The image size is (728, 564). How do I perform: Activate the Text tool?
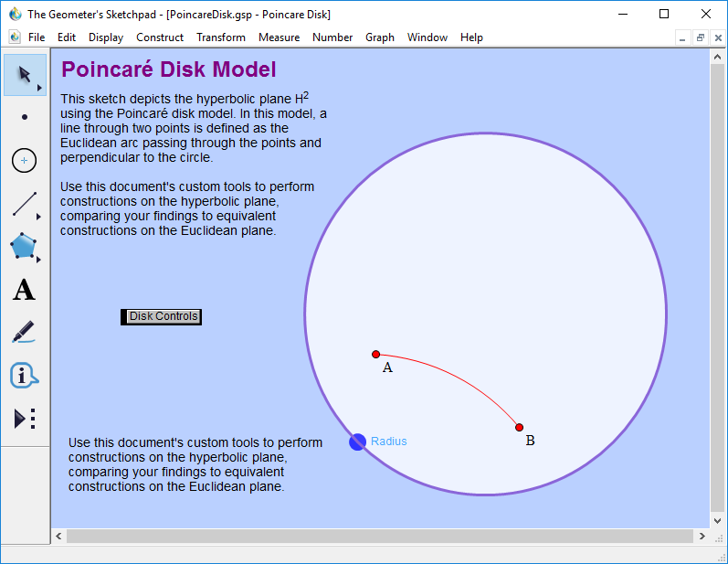tap(25, 291)
